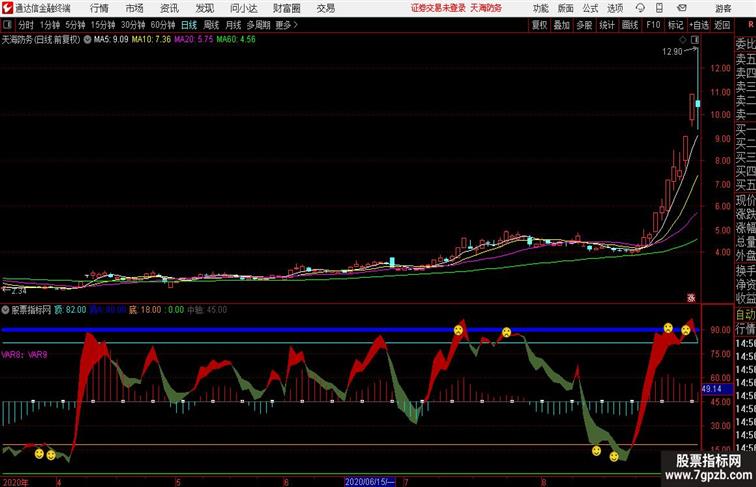756x487 pixels.
Task: Select the 日线 daily period tab
Action: tap(189, 25)
